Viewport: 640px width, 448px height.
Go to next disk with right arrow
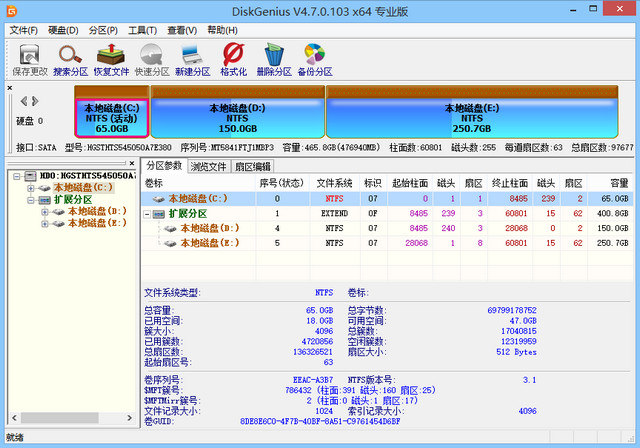35,101
